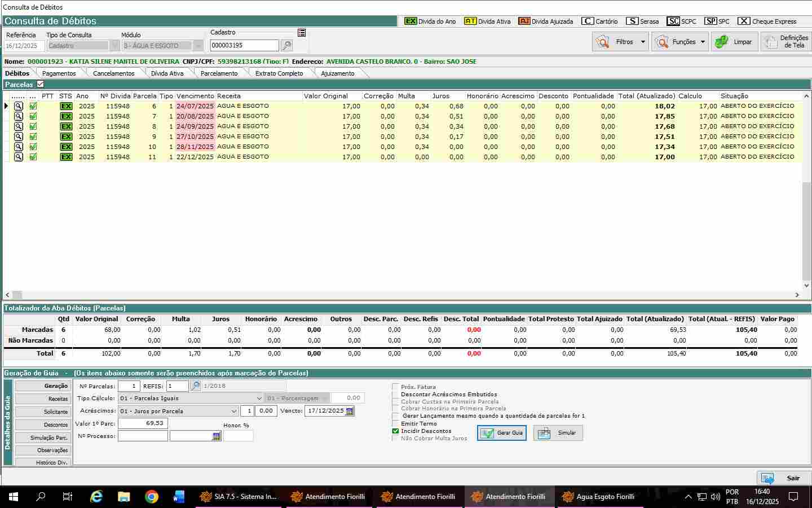Open the Acréscimos Juros por Parcela dropdown
Viewport: 812px width, 508px height.
pos(233,411)
